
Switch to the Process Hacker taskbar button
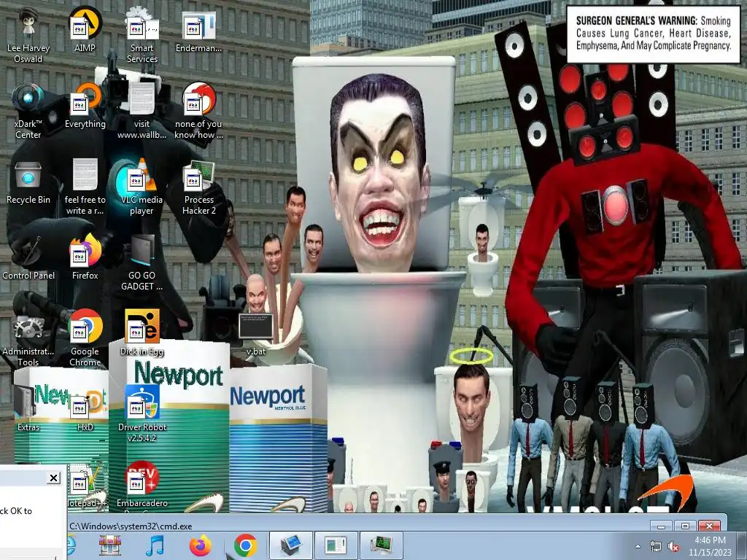click(381, 545)
